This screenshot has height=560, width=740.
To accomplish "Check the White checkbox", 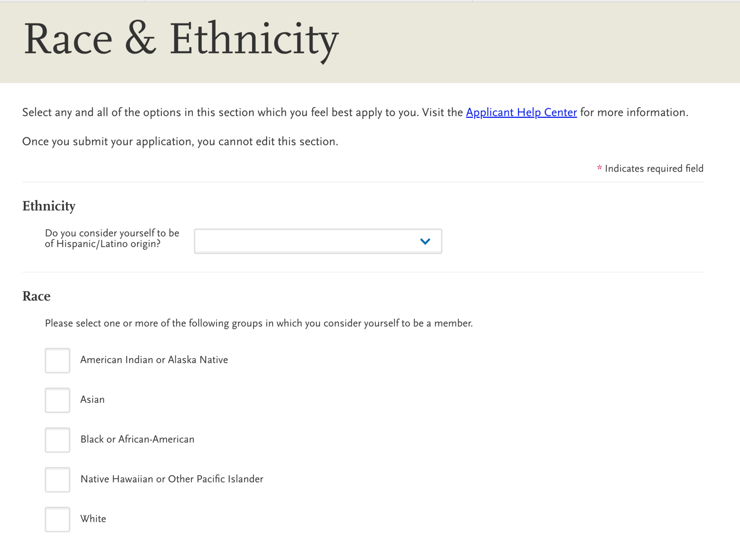I will pos(57,519).
